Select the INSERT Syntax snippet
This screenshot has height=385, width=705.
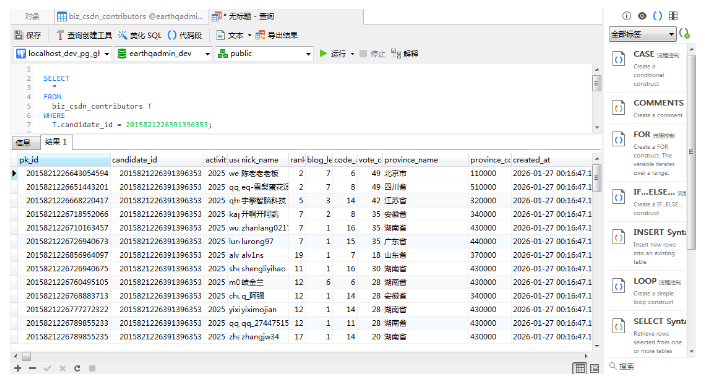[x=646, y=246]
